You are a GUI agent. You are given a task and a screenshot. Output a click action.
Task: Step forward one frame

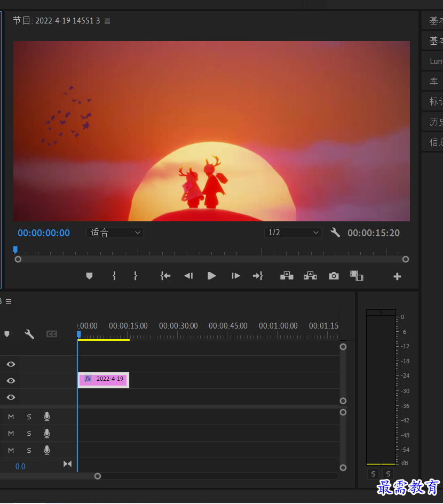point(235,276)
